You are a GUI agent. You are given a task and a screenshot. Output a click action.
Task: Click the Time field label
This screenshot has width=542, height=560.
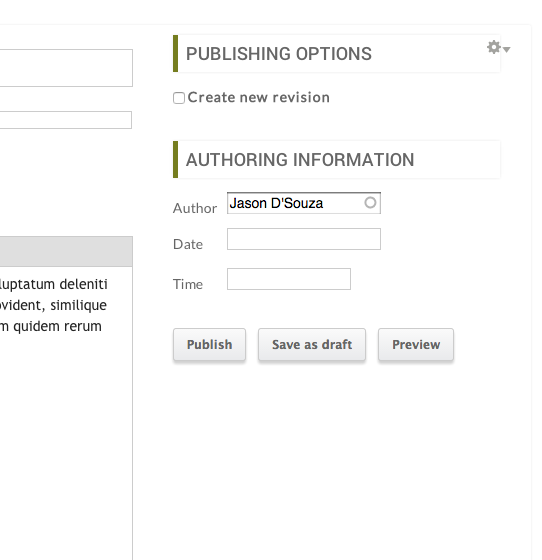(188, 284)
